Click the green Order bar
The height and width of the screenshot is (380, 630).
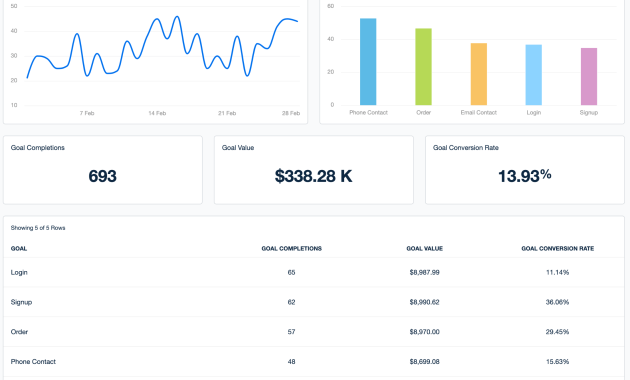[x=423, y=67]
